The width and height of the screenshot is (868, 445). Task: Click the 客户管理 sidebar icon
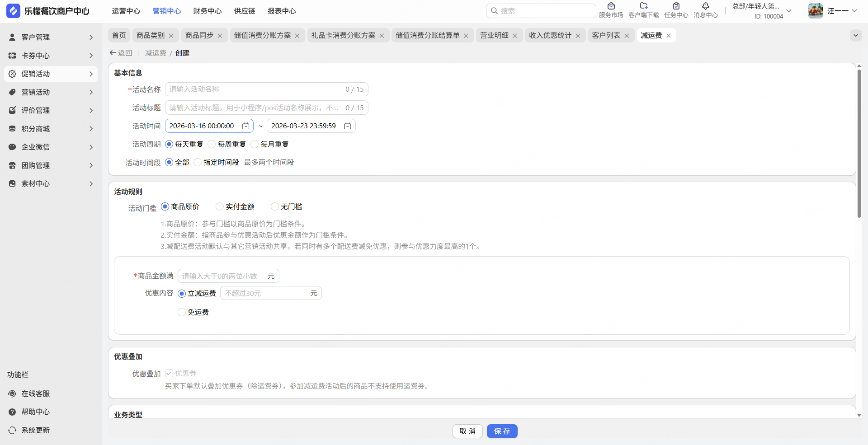[x=12, y=37]
